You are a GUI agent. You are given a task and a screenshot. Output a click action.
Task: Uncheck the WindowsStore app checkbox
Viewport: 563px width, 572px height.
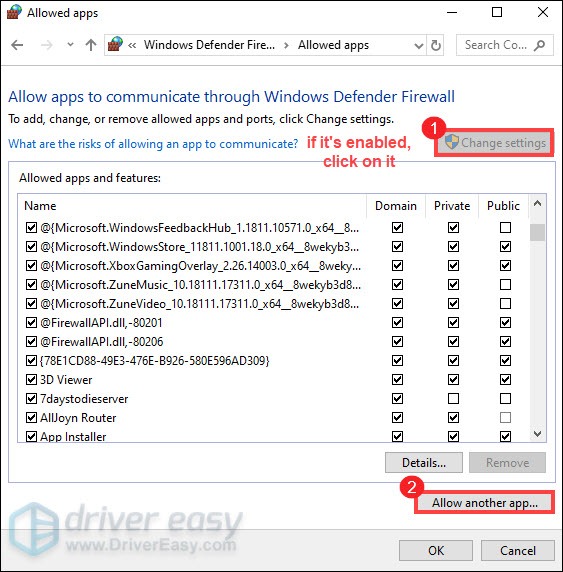coord(31,247)
